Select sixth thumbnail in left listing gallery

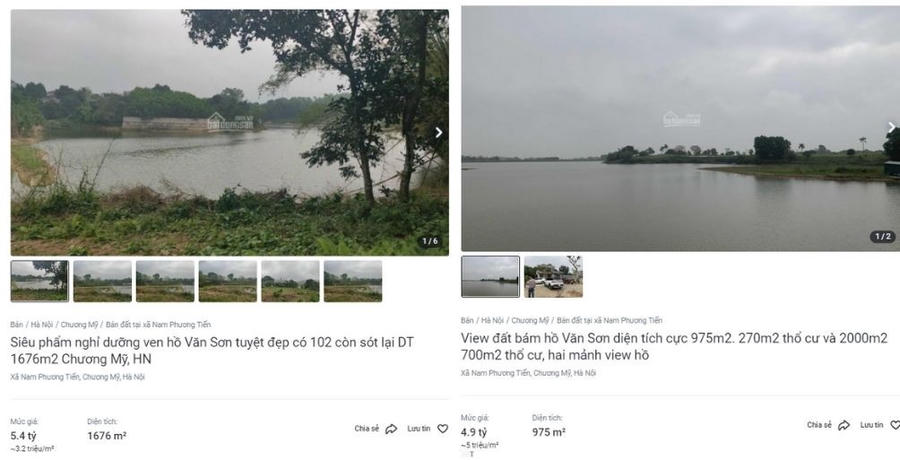352,281
